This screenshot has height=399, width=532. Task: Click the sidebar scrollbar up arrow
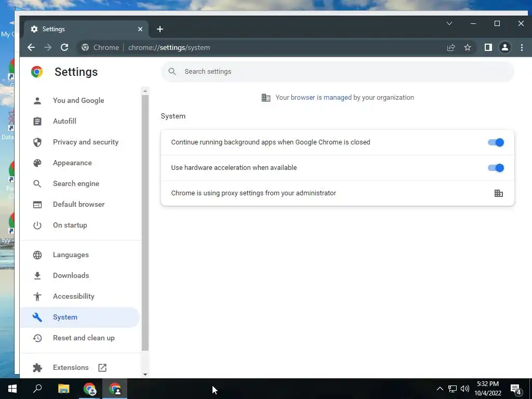tap(145, 90)
